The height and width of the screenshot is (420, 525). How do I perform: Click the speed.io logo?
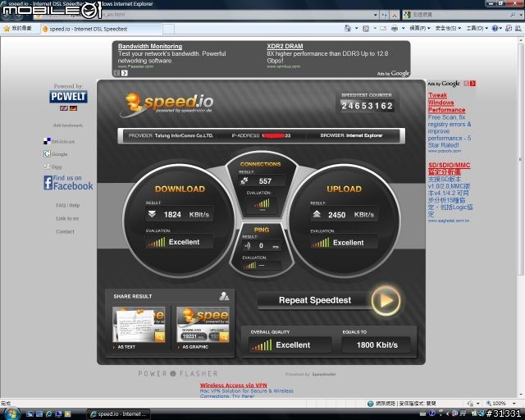(167, 105)
